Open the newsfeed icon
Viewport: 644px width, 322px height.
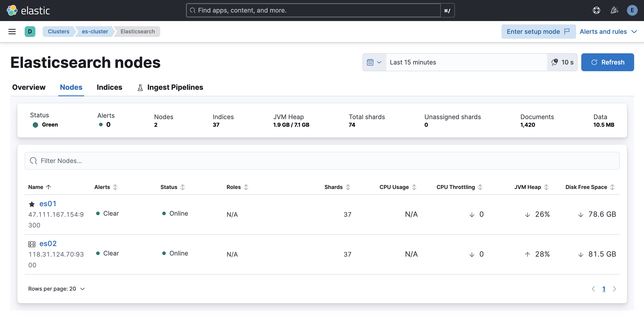click(614, 10)
